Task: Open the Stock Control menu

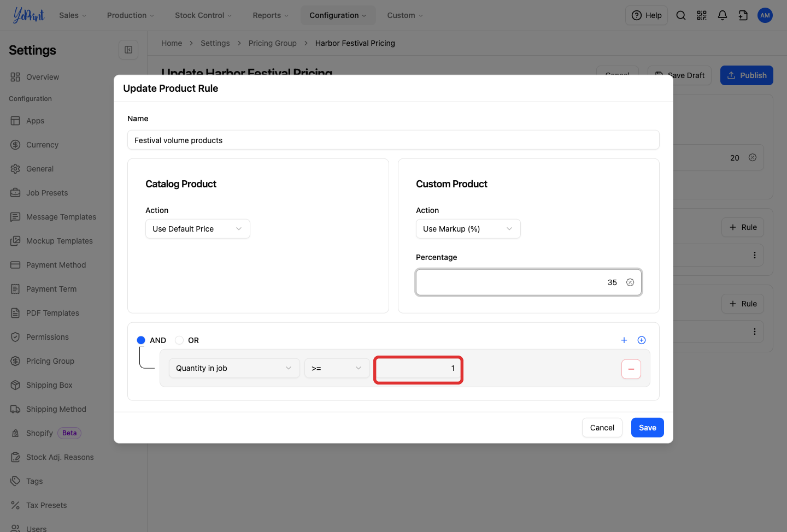Action: click(x=203, y=15)
